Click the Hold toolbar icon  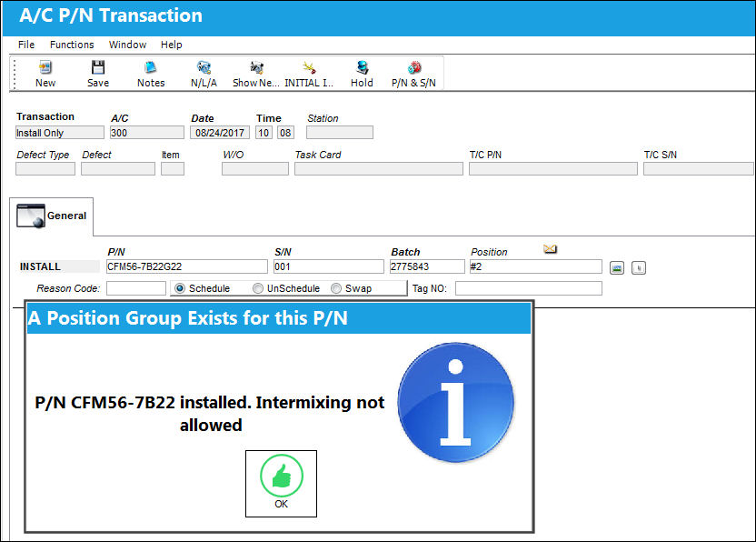pyautogui.click(x=362, y=67)
